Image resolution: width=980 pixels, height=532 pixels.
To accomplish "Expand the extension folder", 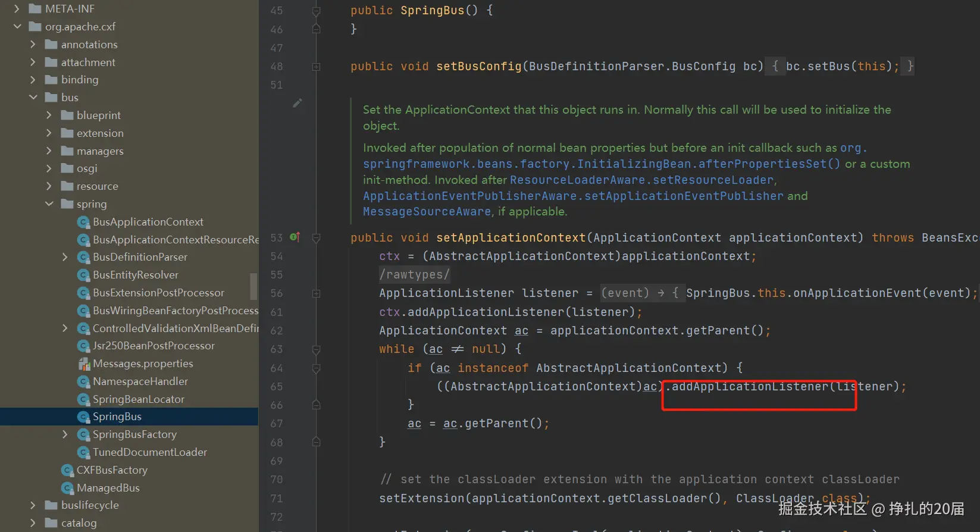I will [49, 133].
